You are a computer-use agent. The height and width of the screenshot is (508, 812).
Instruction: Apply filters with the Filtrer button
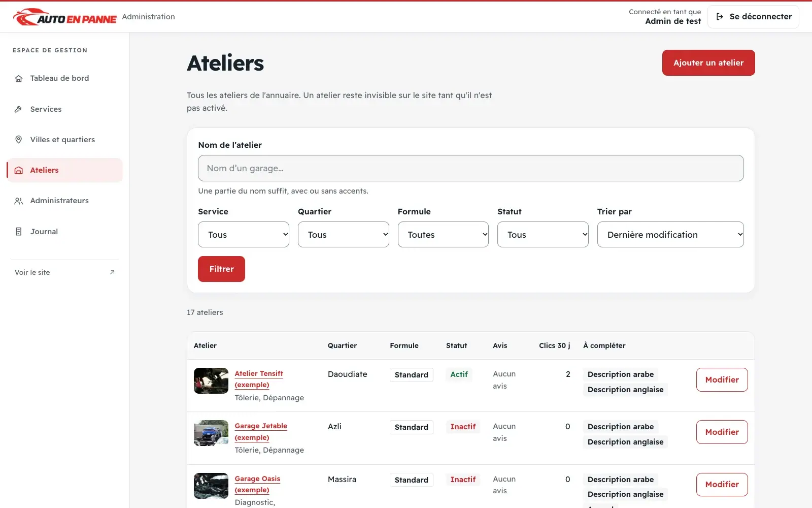click(x=221, y=269)
